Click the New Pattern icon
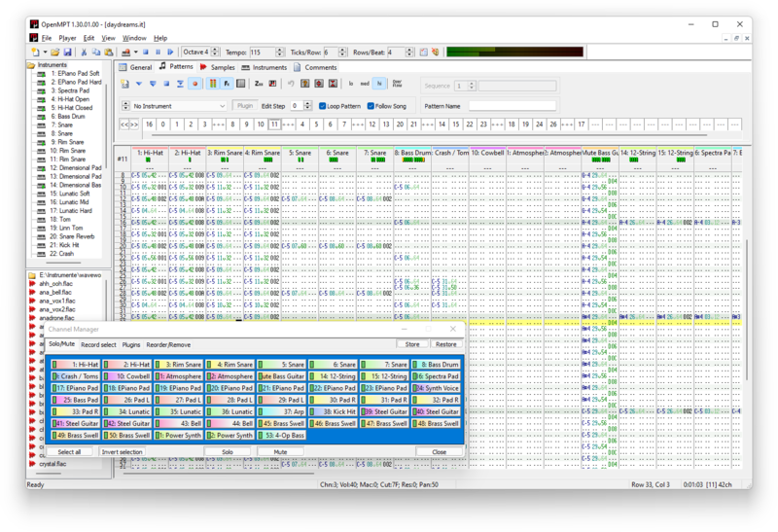778x532 pixels. coord(125,84)
